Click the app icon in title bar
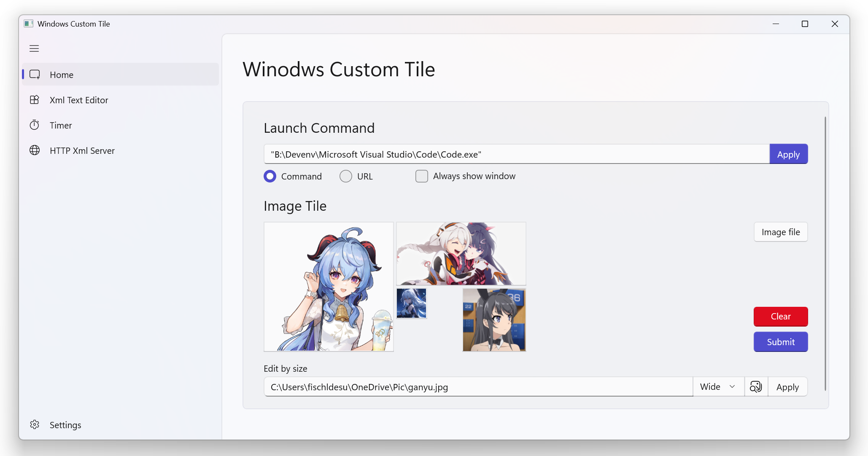868x456 pixels. (x=28, y=24)
